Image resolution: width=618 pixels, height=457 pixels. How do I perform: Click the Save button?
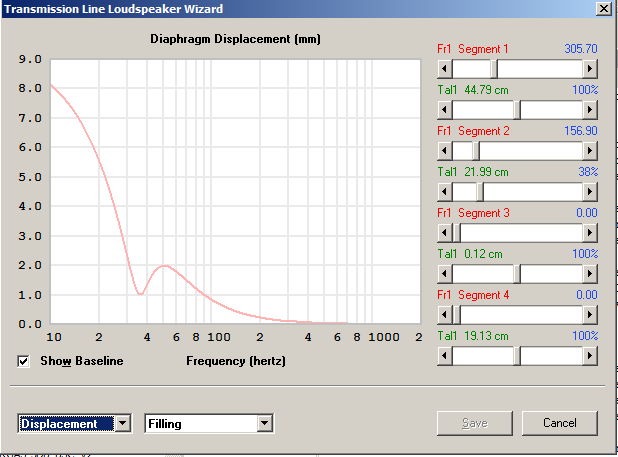click(x=475, y=423)
